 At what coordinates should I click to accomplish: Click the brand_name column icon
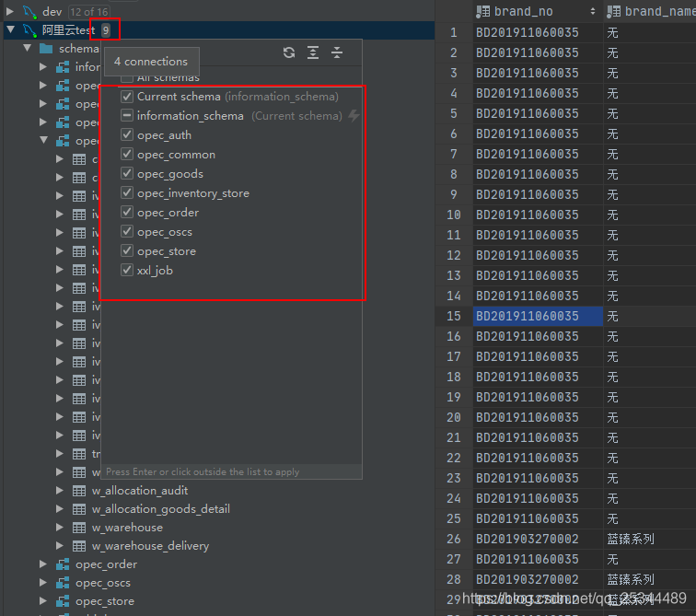(x=613, y=12)
